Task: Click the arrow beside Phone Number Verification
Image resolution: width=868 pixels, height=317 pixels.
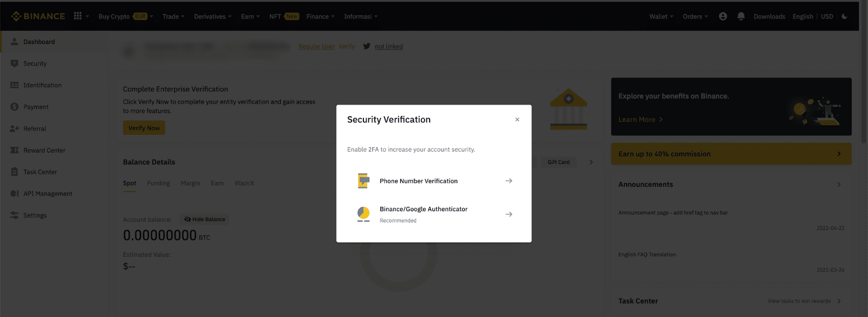Action: (509, 181)
